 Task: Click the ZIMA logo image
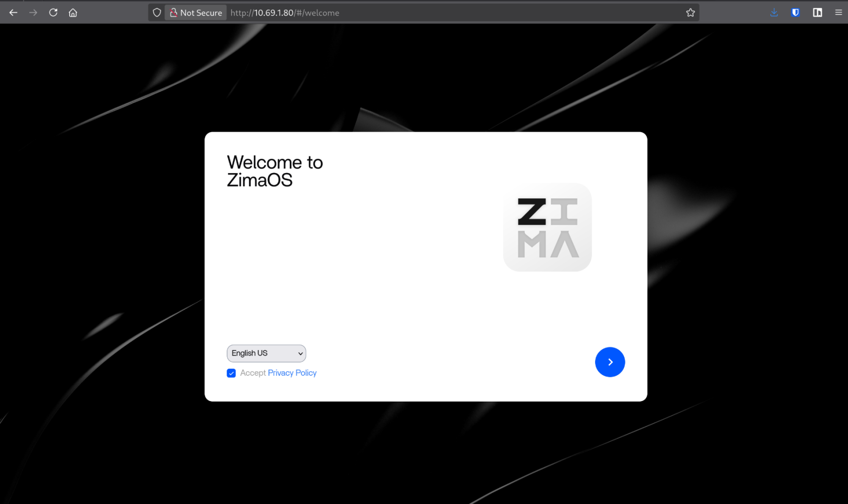click(548, 228)
